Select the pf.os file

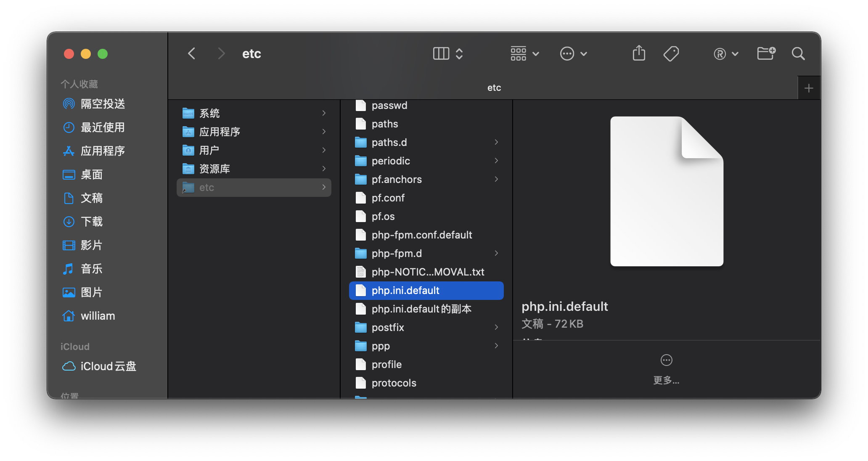(426, 217)
